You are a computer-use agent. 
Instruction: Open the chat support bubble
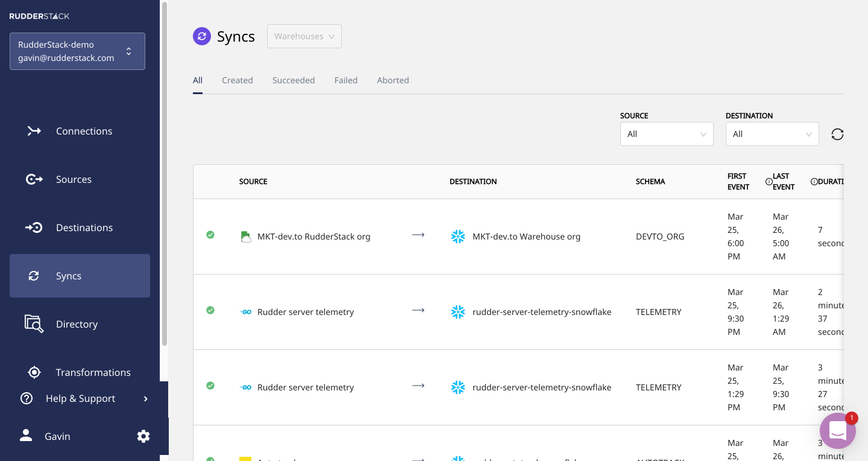click(x=837, y=431)
